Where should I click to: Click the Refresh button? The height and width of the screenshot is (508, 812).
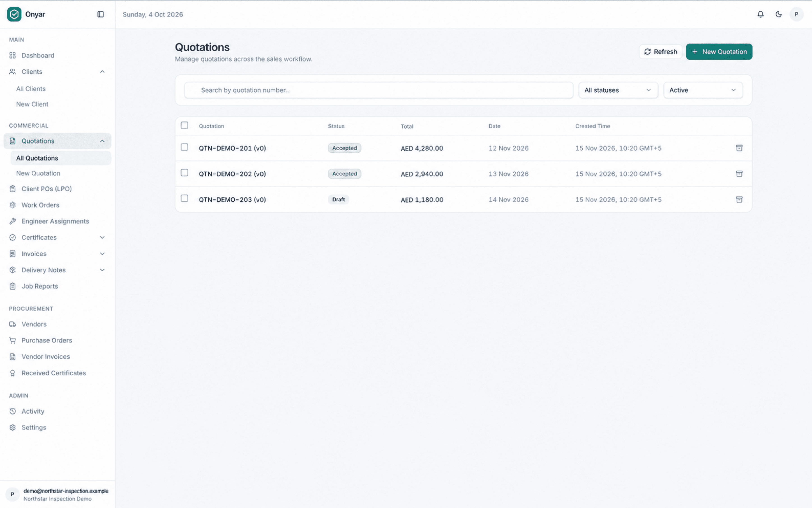click(x=660, y=52)
